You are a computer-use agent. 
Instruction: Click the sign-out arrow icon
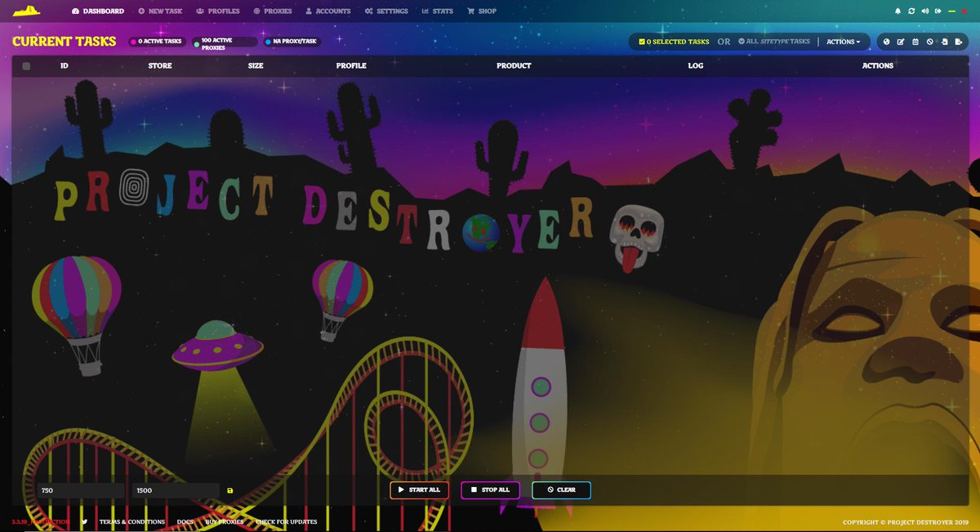[x=938, y=11]
